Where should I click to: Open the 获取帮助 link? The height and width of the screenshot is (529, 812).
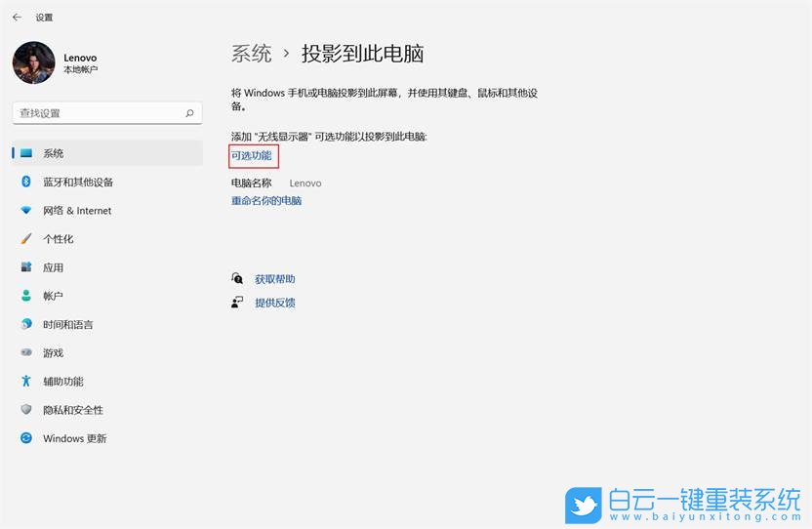coord(275,279)
